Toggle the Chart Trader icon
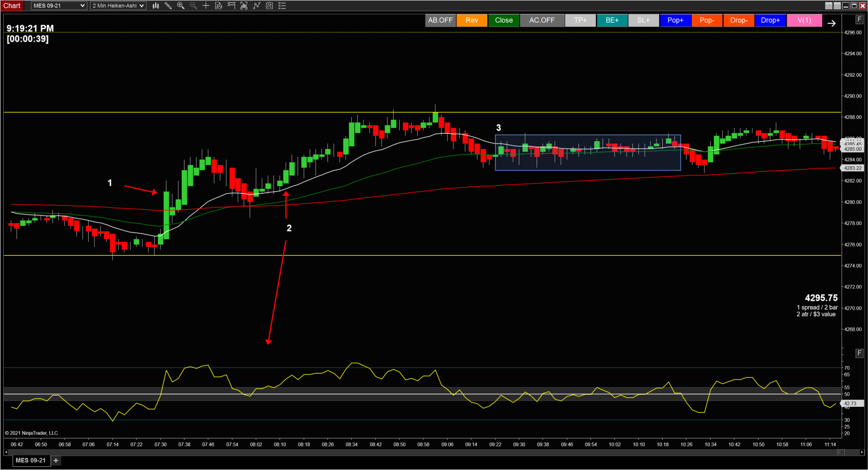Image resolution: width=868 pixels, height=470 pixels. 231,6
